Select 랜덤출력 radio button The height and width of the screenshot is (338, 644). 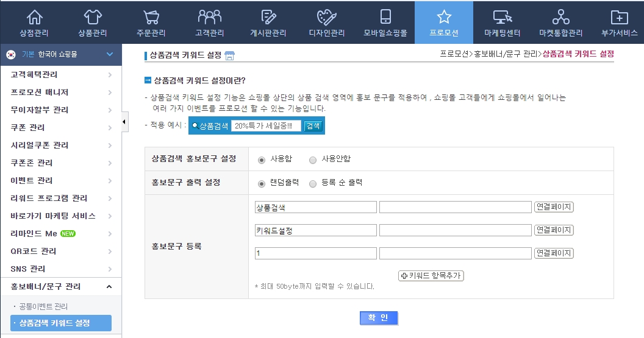pos(262,183)
